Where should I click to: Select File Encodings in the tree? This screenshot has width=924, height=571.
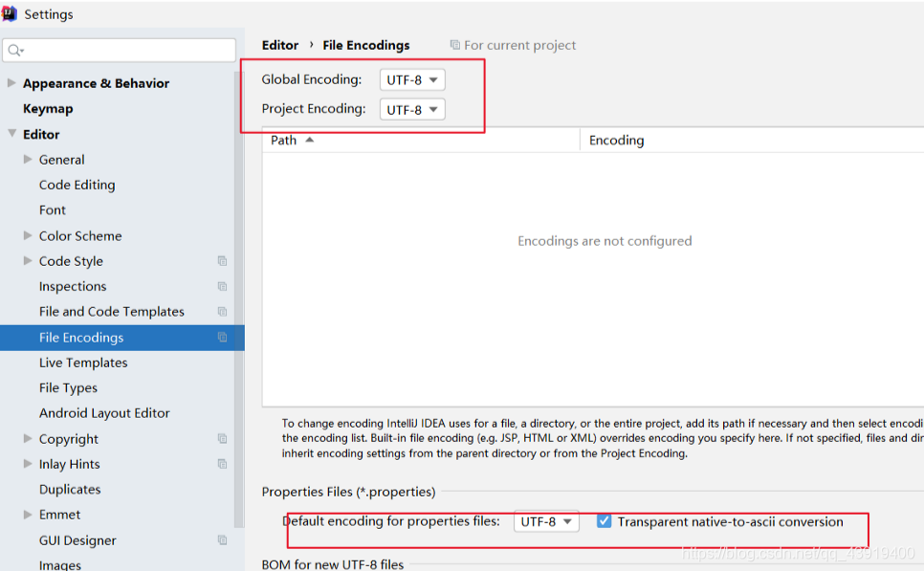click(x=122, y=338)
